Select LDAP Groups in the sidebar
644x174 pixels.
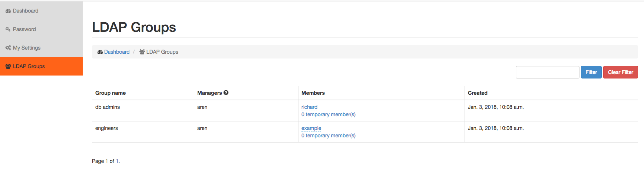[41, 66]
